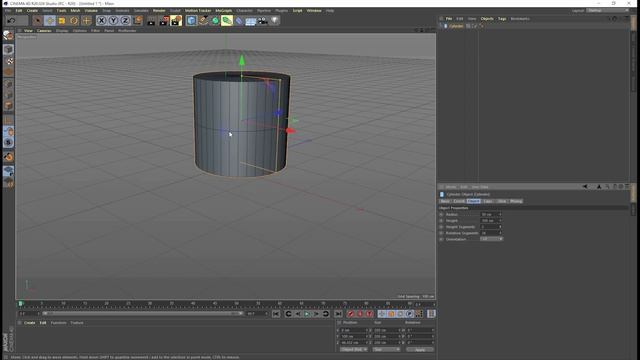Open the Size mode dropdown in coordinates
This screenshot has width=640, height=360.
[x=386, y=350]
